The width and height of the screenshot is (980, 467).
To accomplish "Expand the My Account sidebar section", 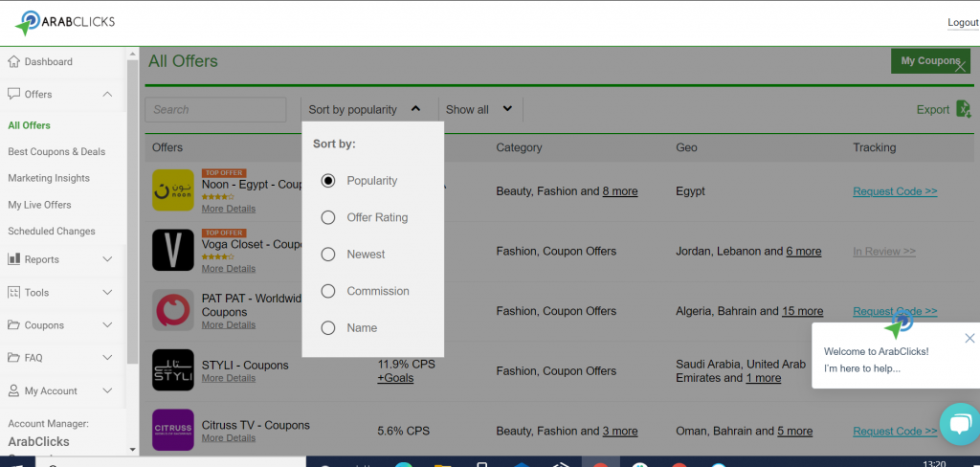I will (x=107, y=390).
